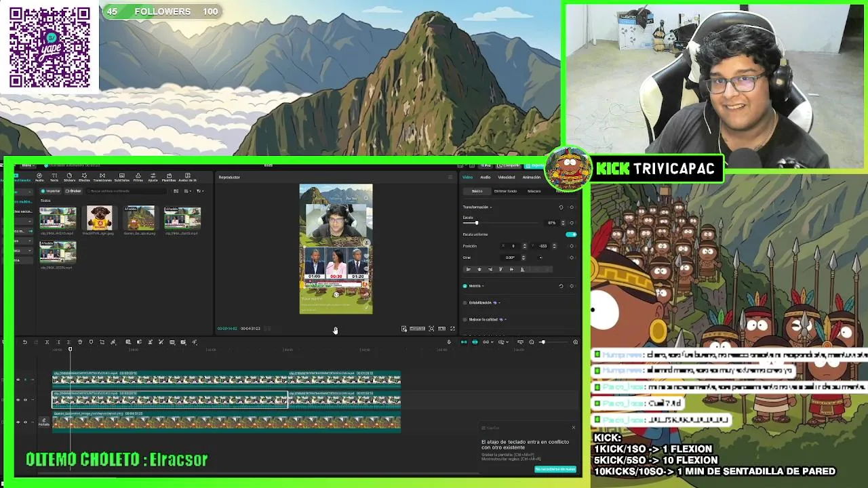Open the Texto tool tab

point(54,177)
